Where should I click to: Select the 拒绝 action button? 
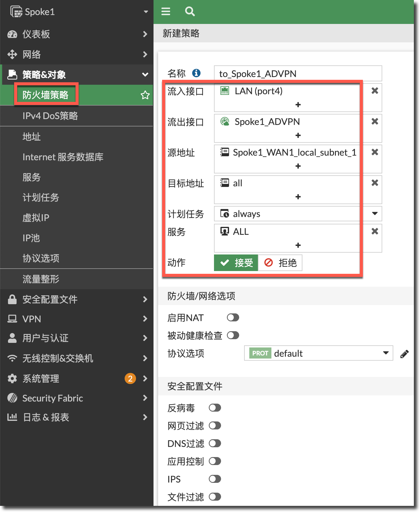tap(280, 263)
